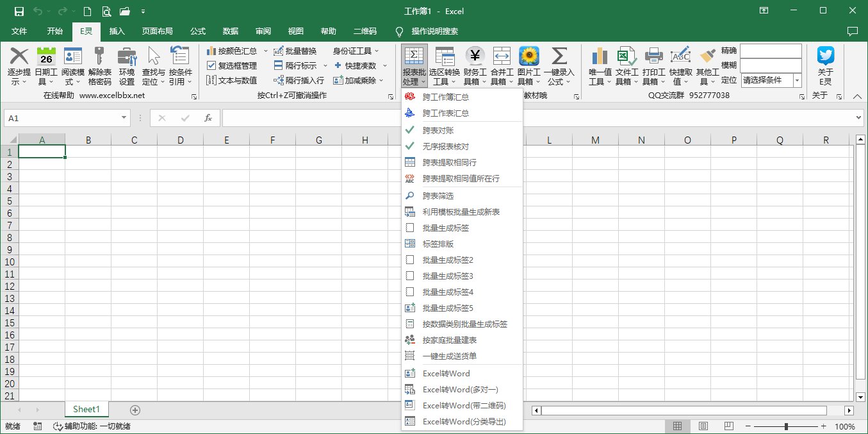Expand the 按颜色汇总 dropdown arrow
The height and width of the screenshot is (434, 868).
265,51
